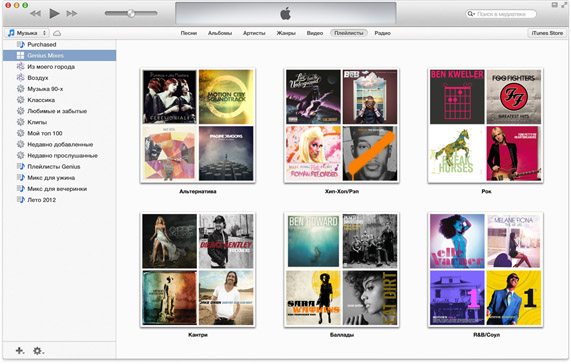The width and height of the screenshot is (571, 364).
Task: Open the Альтернатива Genius mix cover
Action: (x=198, y=126)
